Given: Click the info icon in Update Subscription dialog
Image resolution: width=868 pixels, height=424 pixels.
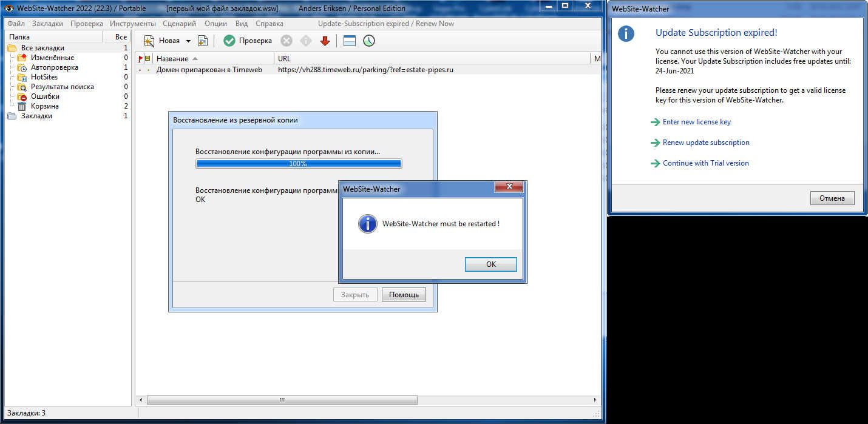Looking at the screenshot, I should 626,33.
